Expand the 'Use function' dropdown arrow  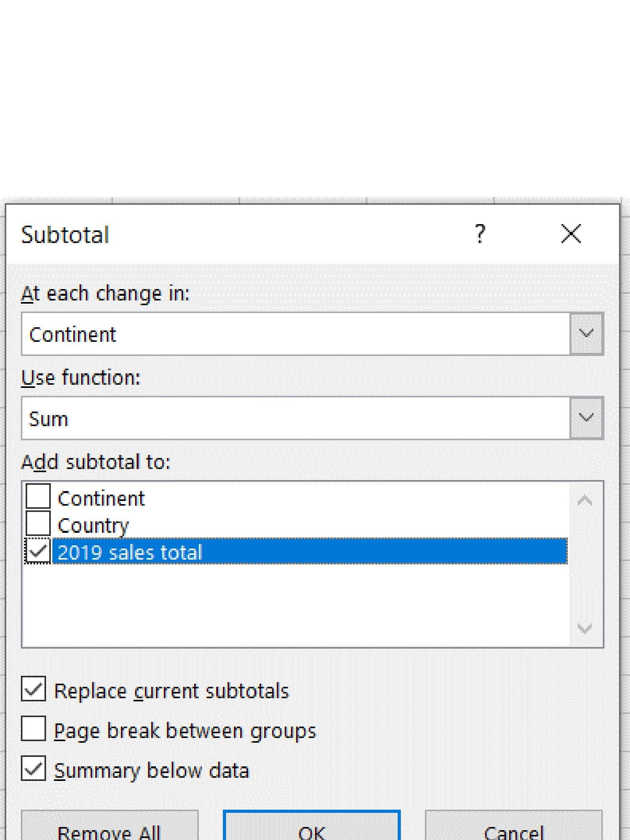(586, 418)
